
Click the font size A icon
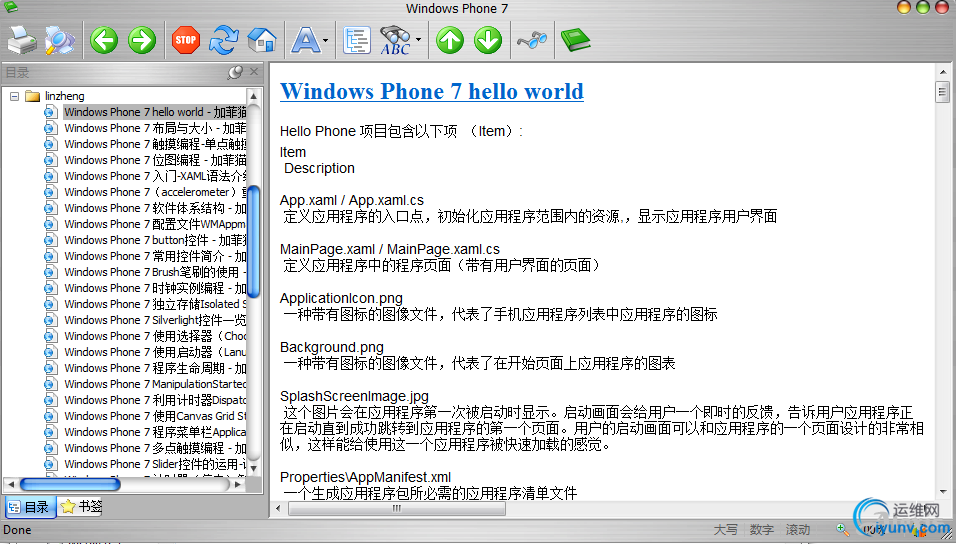pos(305,40)
